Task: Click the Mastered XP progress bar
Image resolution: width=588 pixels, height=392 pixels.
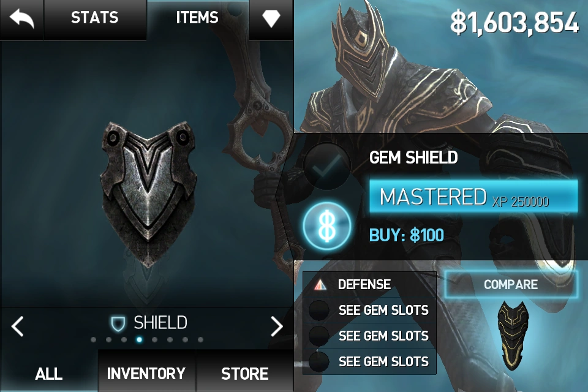Action: click(473, 197)
